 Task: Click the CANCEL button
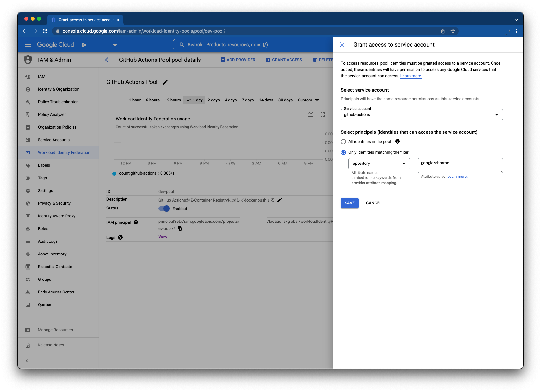(x=374, y=203)
